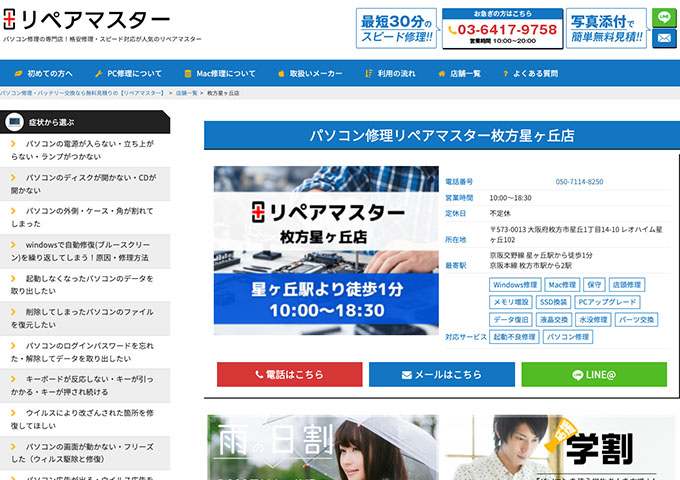Select the 水没修理 service tag
This screenshot has width=680, height=480.
pos(593,320)
